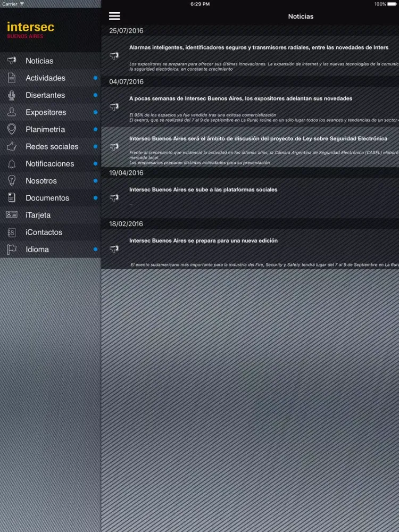Open headline about Ley sobre Seguridad Electrónica
The height and width of the screenshot is (532, 399).
coord(258,138)
